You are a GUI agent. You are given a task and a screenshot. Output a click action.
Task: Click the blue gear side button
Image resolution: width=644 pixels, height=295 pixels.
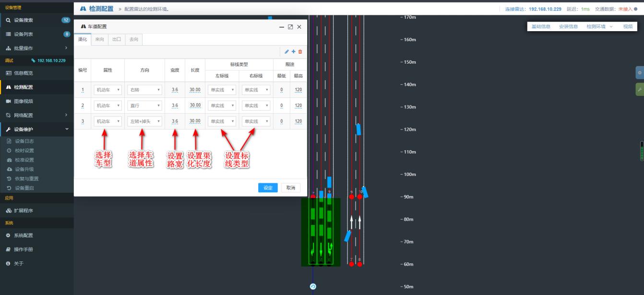tap(639, 73)
